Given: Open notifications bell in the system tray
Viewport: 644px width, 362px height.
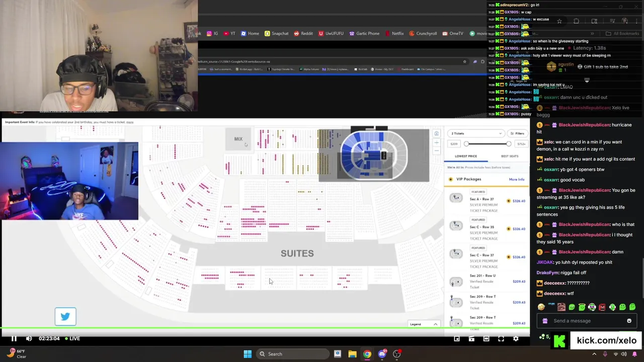Looking at the screenshot, I should (x=634, y=354).
